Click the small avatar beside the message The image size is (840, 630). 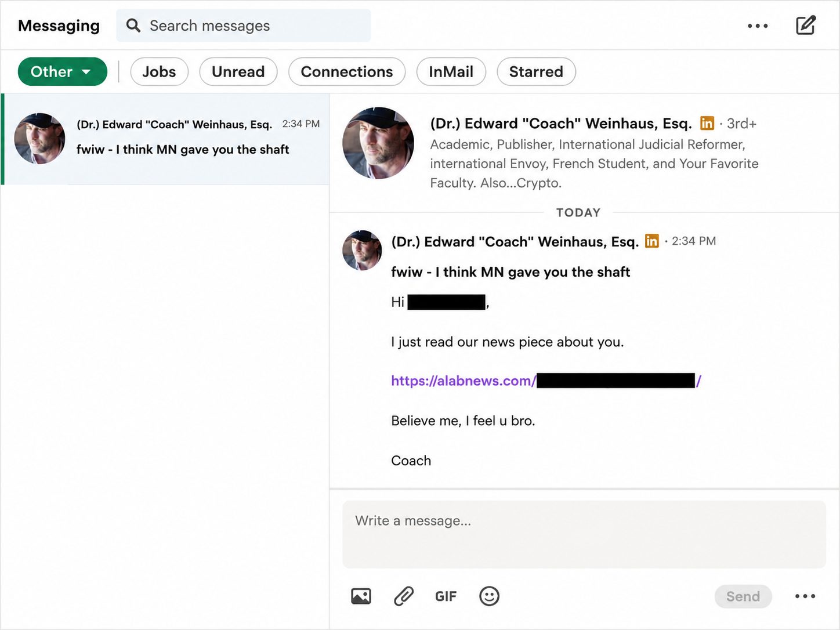[x=363, y=251]
